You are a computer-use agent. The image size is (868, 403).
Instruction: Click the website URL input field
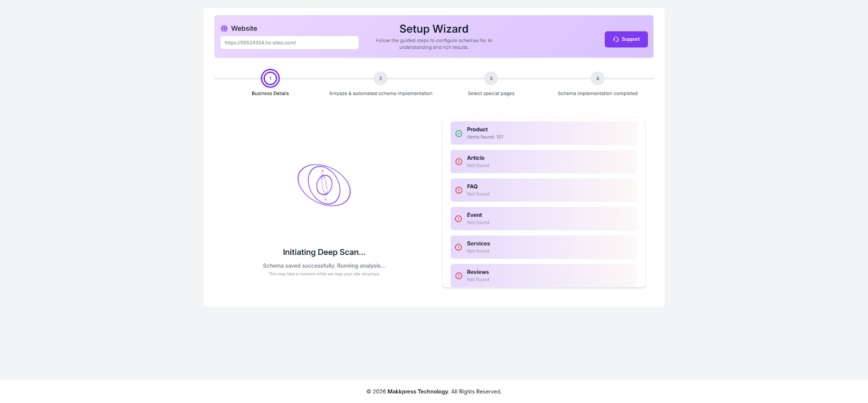point(289,43)
